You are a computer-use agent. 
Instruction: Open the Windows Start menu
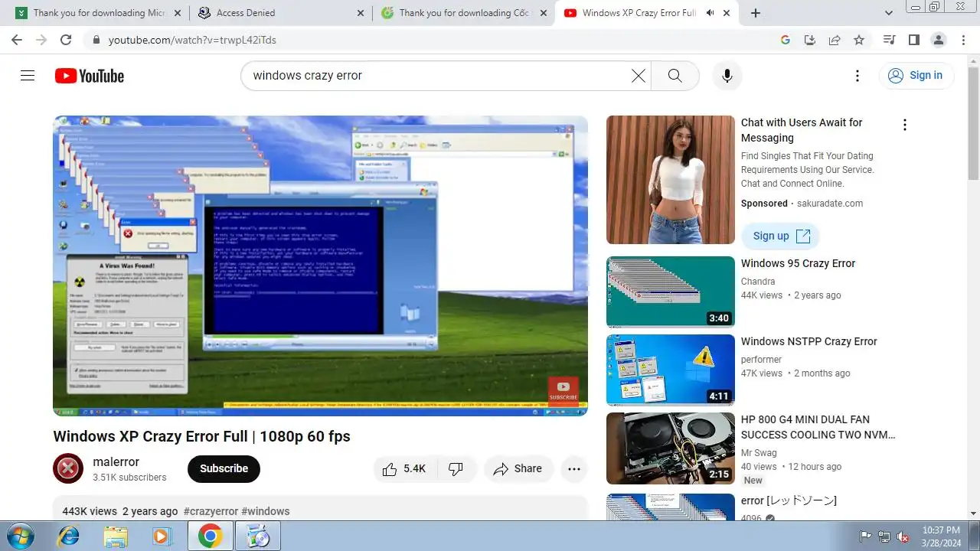[x=21, y=536]
